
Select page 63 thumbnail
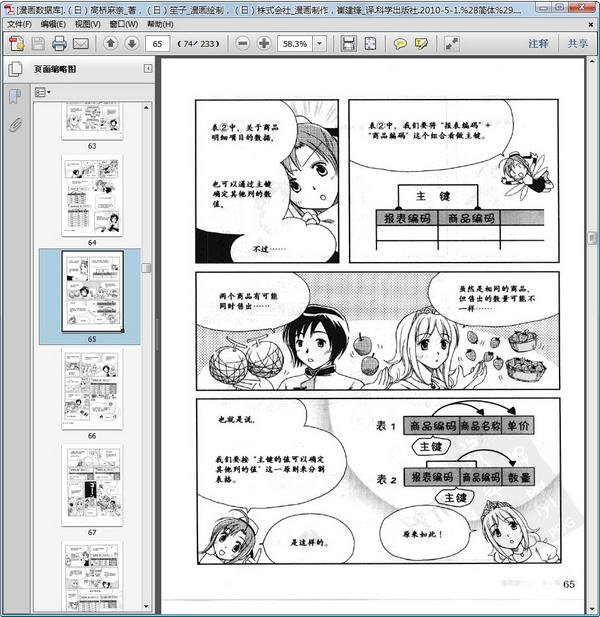point(92,121)
